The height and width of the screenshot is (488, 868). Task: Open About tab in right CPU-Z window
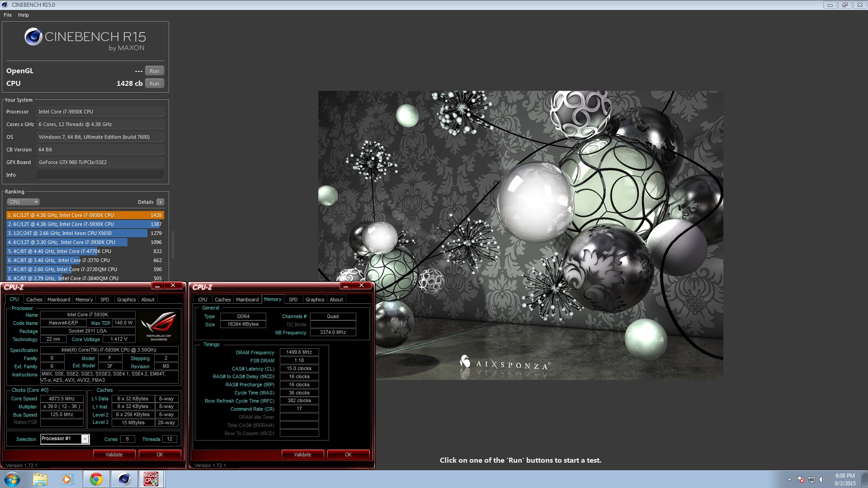tap(336, 300)
